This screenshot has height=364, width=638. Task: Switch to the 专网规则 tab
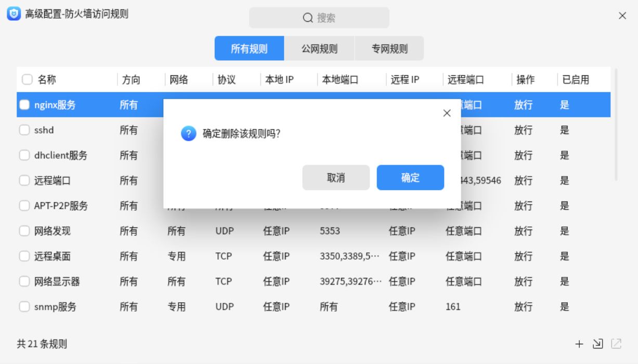[x=389, y=49]
